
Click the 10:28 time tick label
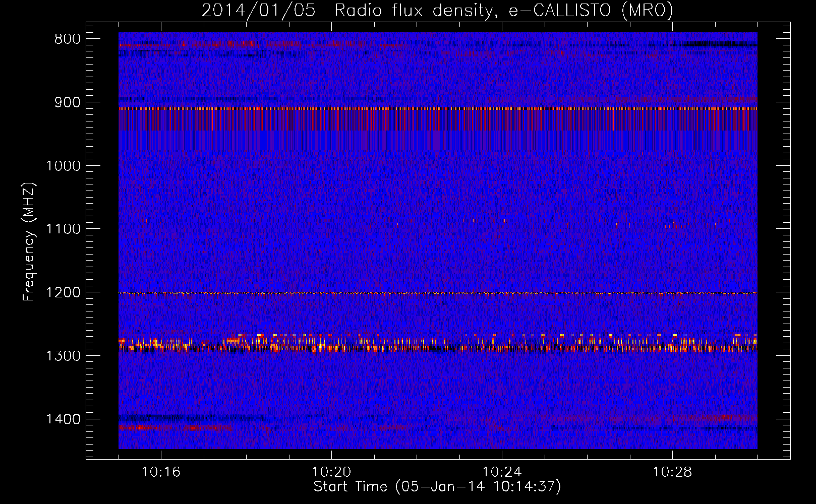tap(672, 472)
